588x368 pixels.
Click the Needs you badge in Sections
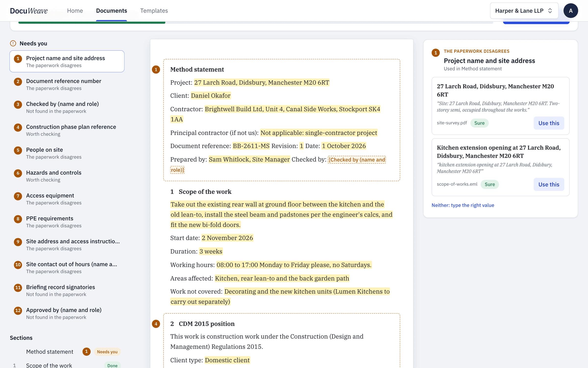tap(107, 352)
